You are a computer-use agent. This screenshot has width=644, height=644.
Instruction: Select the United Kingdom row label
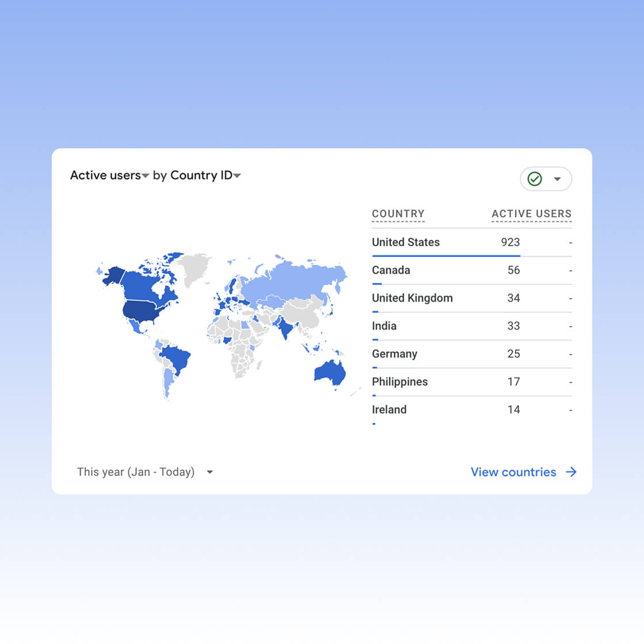(x=412, y=298)
